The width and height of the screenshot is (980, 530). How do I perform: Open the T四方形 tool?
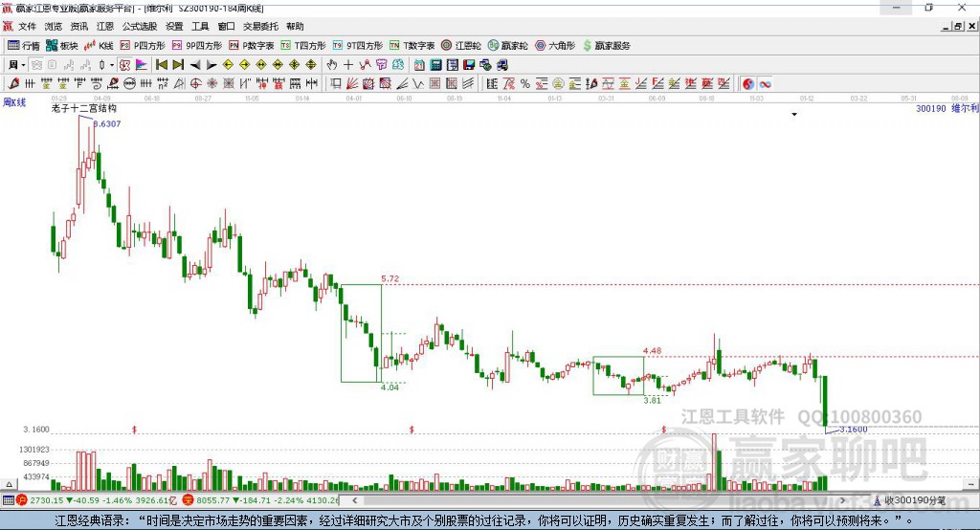(x=303, y=46)
